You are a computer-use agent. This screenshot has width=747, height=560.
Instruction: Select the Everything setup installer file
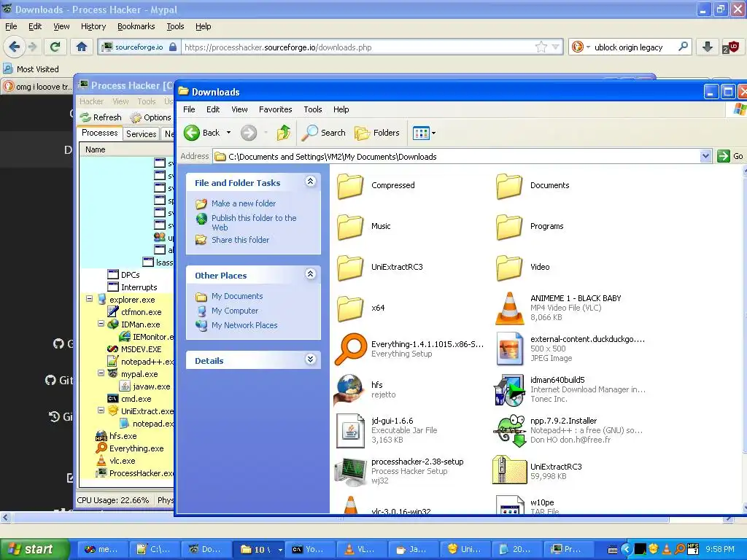click(x=409, y=349)
